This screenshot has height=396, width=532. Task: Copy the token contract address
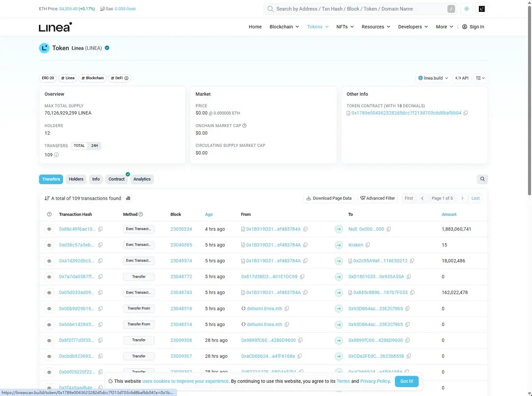point(465,113)
